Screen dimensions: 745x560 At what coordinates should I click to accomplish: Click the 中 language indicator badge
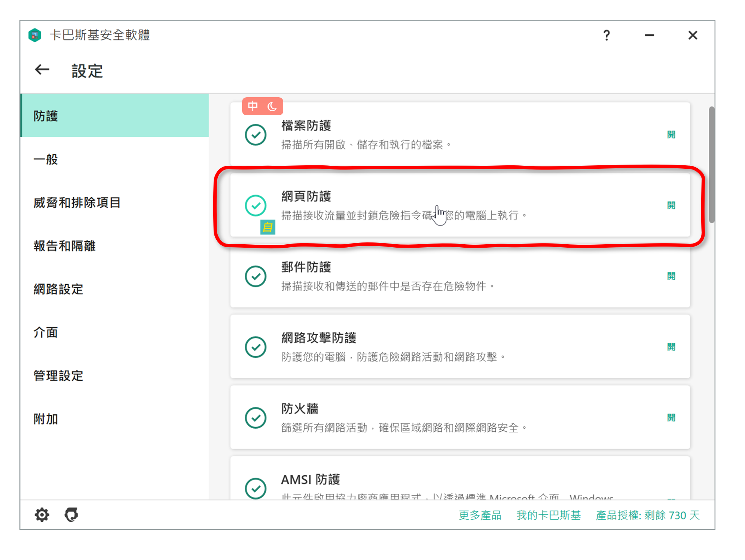[253, 106]
